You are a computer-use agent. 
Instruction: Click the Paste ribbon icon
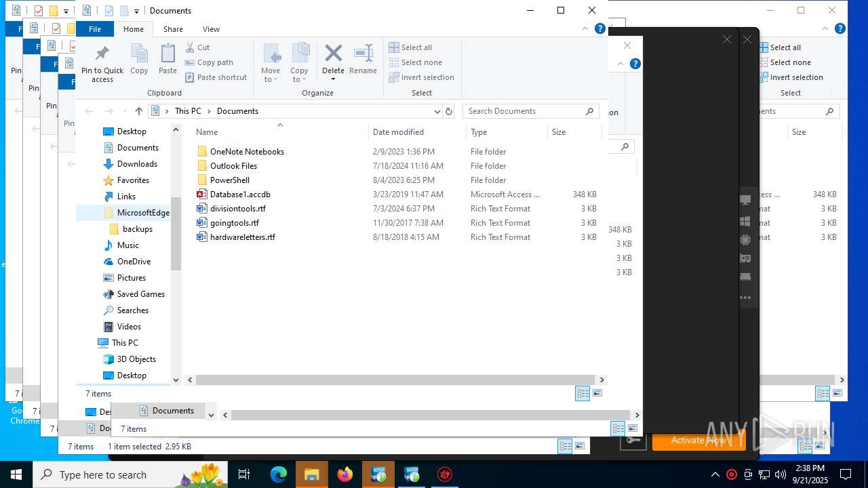167,54
